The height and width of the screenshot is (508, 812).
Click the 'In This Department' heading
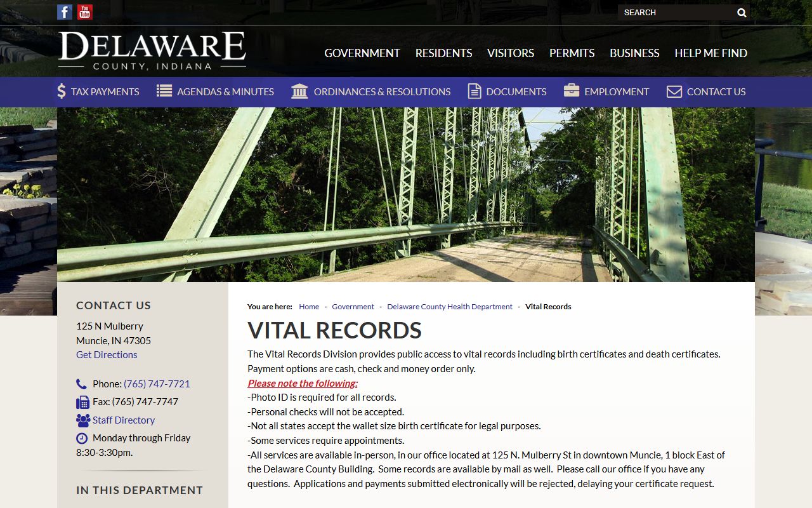click(x=140, y=490)
